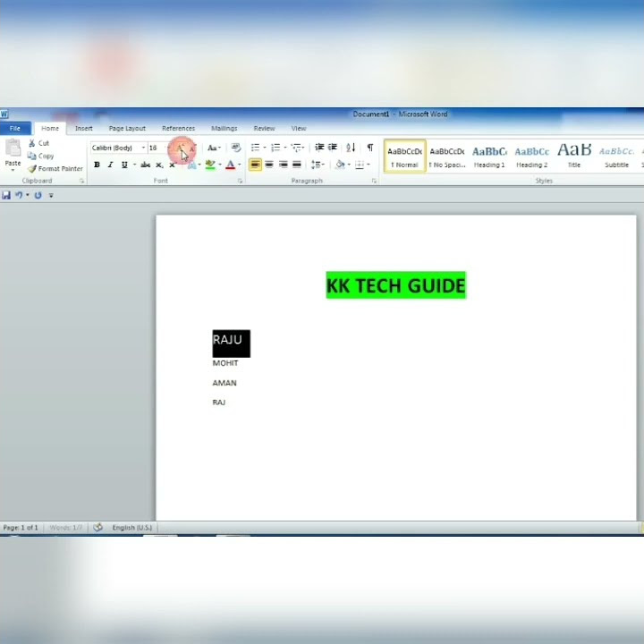Screen dimensions: 644x644
Task: Click the selected RAJU text
Action: pyautogui.click(x=227, y=340)
